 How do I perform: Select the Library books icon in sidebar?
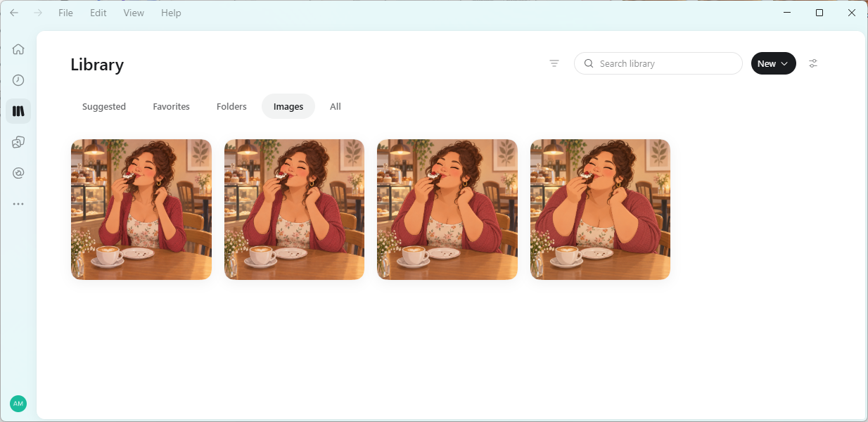(18, 111)
